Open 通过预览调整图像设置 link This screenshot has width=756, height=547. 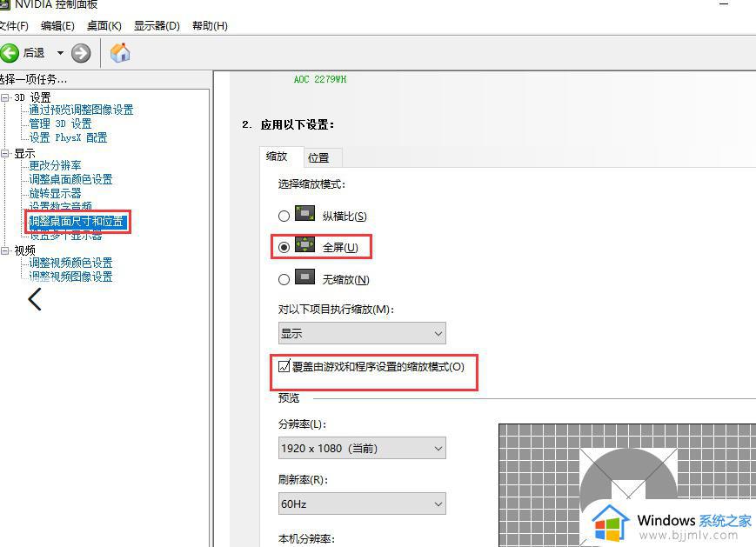click(x=81, y=110)
